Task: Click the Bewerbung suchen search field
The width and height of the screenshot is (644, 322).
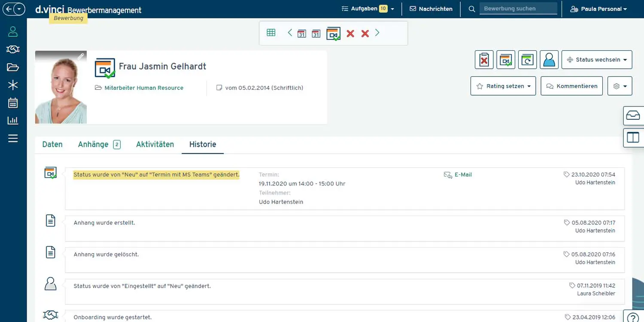Action: point(518,9)
